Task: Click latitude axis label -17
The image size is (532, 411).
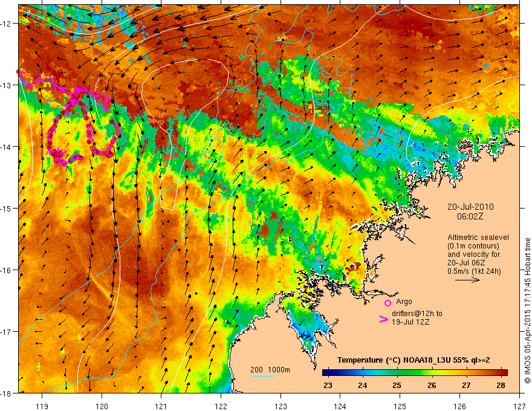Action: [x=6, y=332]
